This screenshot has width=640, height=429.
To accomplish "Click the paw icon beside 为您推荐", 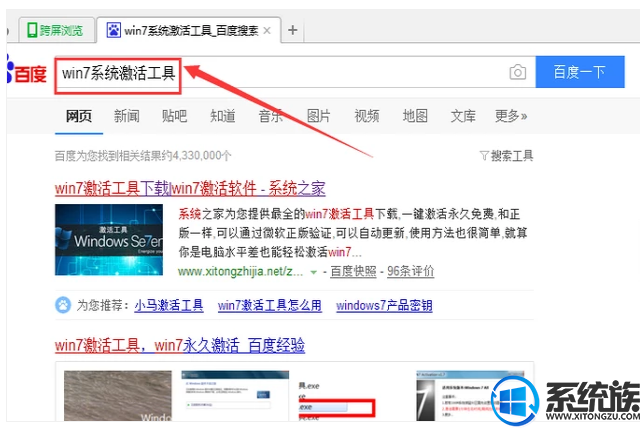I will (63, 305).
